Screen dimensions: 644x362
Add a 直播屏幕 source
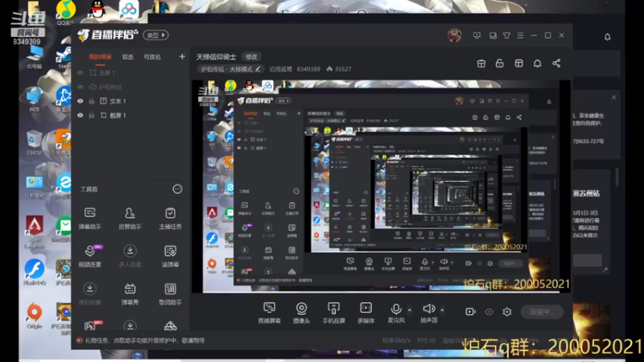pos(269,313)
